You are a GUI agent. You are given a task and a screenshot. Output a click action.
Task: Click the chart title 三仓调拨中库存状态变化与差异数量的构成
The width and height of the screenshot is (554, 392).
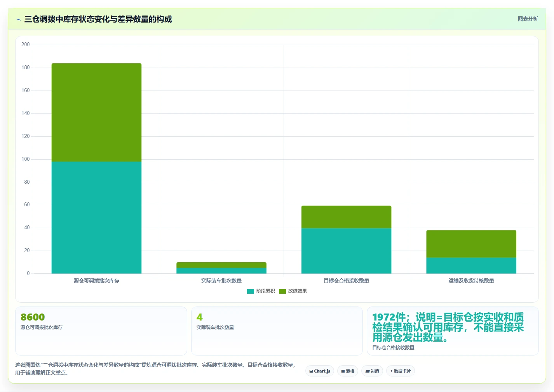[98, 19]
